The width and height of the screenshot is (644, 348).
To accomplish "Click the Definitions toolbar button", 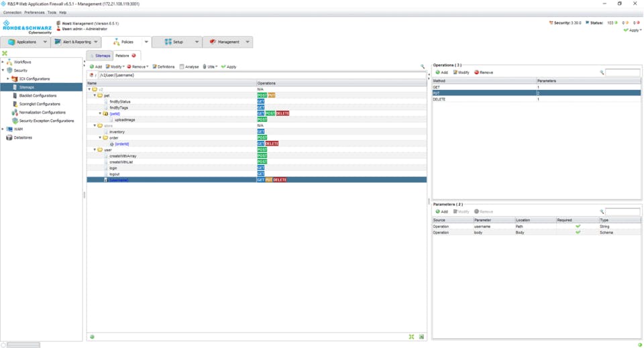I will 164,66.
